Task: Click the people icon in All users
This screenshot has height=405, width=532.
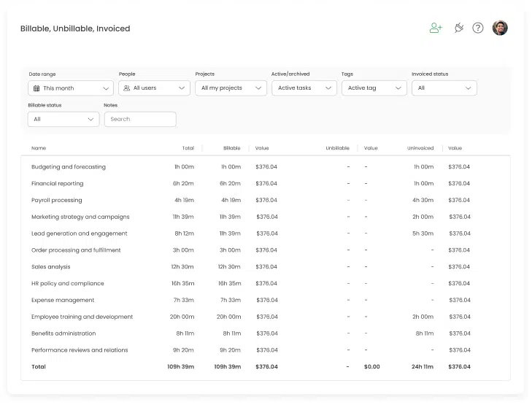Action: pyautogui.click(x=127, y=88)
